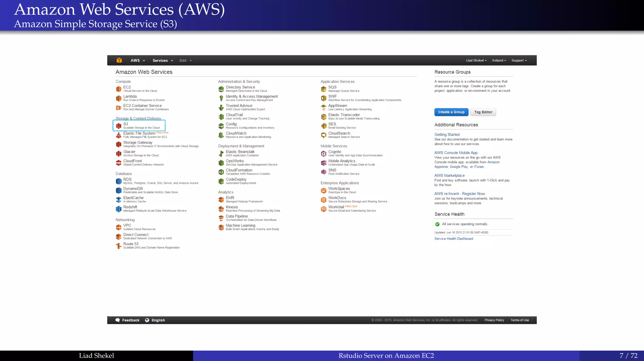
Task: Open Trusted Advisor service name
Action: [x=239, y=105]
